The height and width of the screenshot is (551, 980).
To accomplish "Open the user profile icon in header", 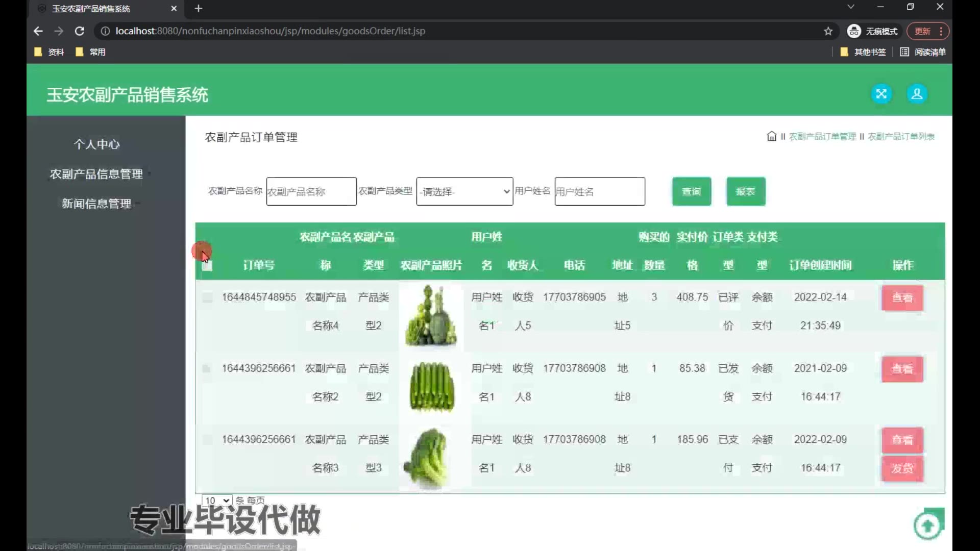I will tap(917, 94).
